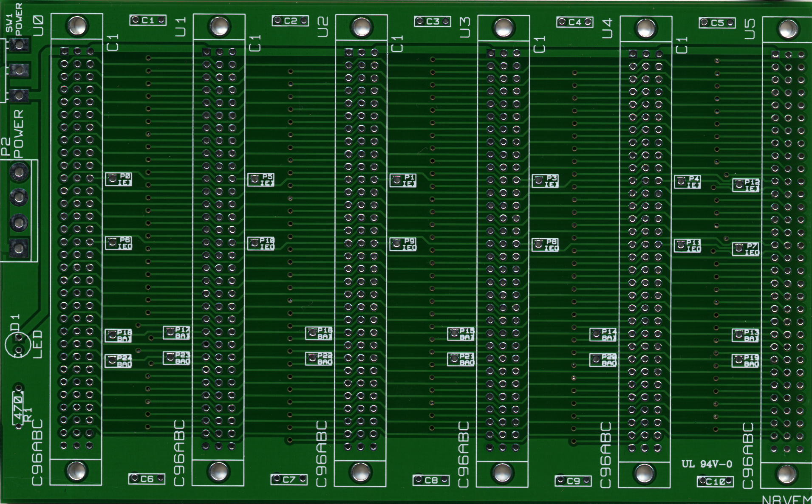This screenshot has width=812, height=504.
Task: Click the UL 94V-0 marking
Action: 707,464
